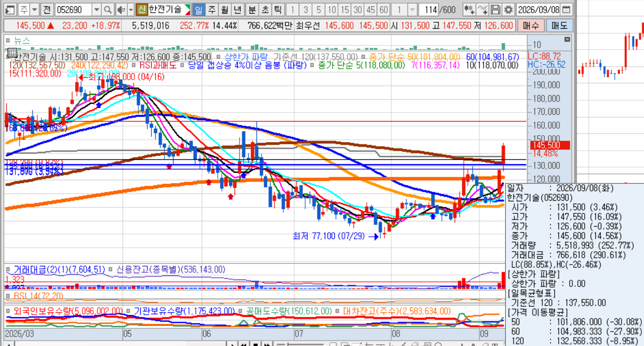Open the candlestick add-chart tool icon
The width and height of the screenshot is (644, 346).
(x=470, y=9)
